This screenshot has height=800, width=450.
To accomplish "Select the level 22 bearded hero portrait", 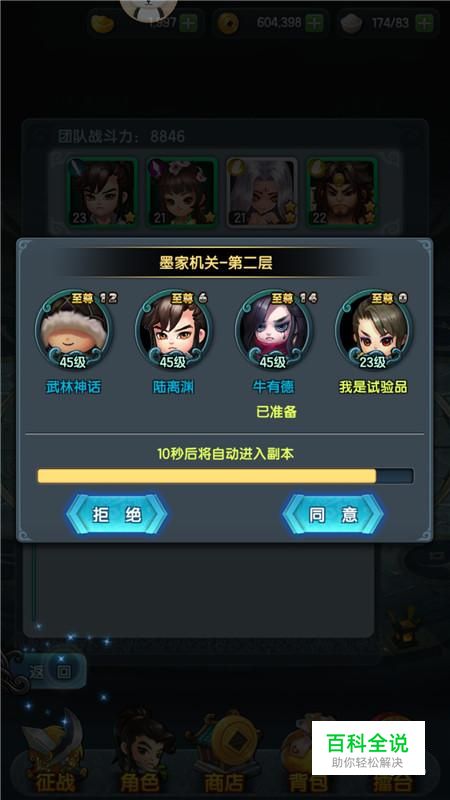I will click(341, 192).
